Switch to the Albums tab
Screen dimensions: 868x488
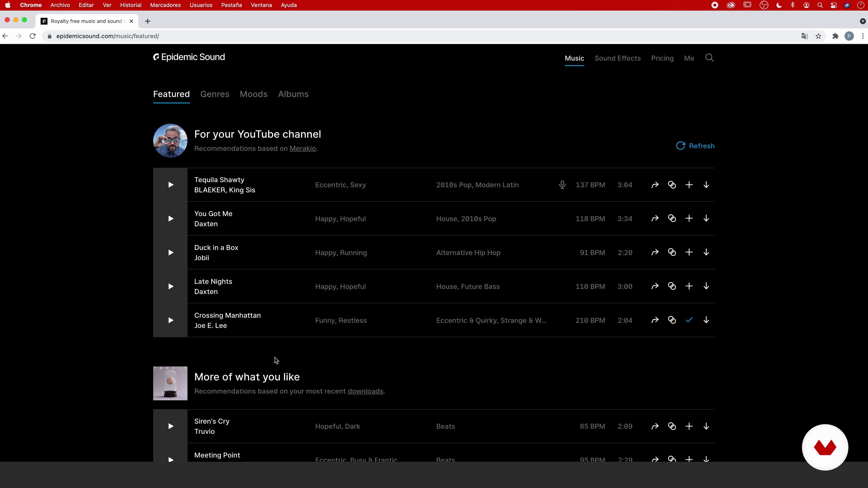coord(293,94)
